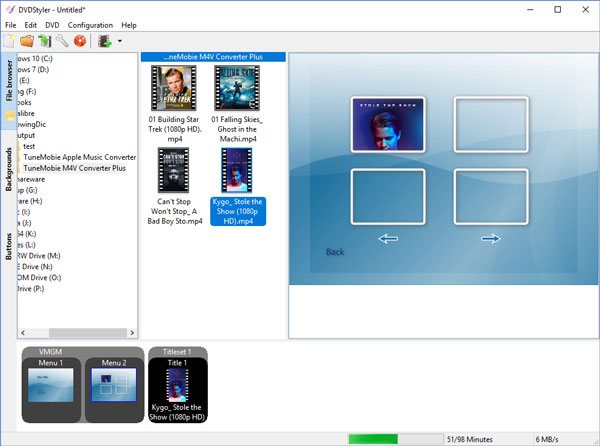Expand the Add file dropdown arrow

(x=120, y=41)
